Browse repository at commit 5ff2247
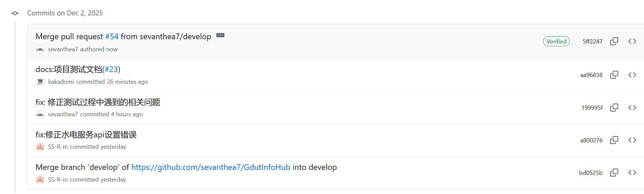 [632, 41]
